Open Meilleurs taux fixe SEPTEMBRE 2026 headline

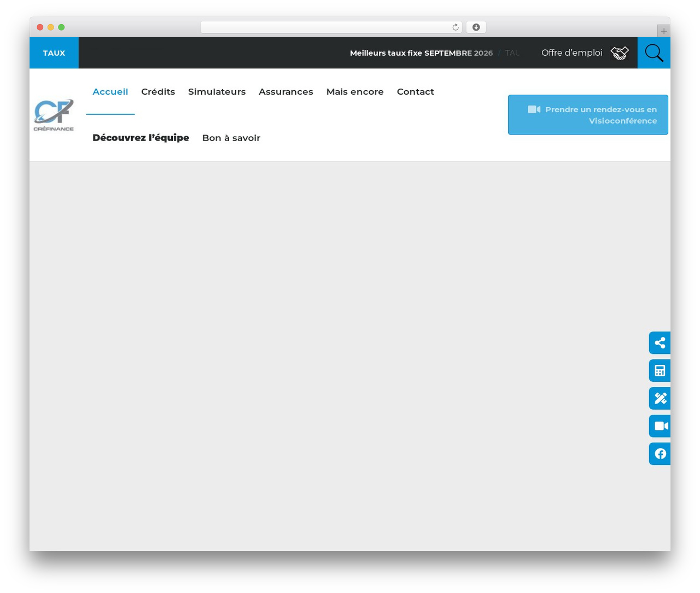click(421, 53)
